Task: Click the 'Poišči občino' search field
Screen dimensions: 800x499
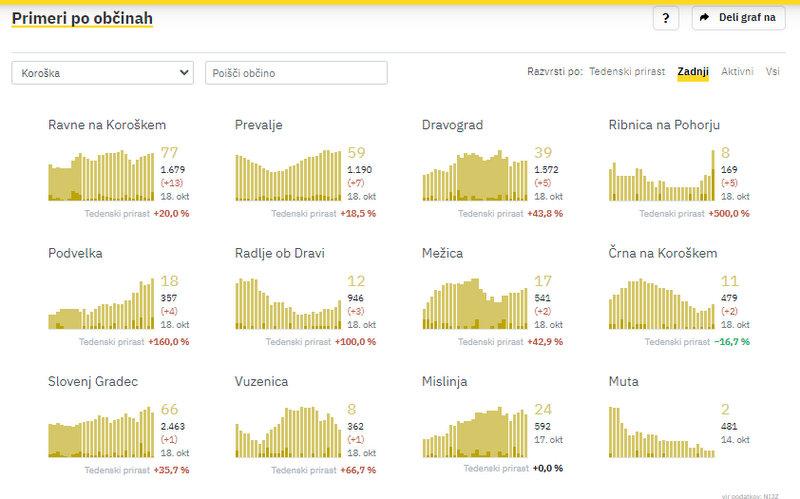Action: coord(296,73)
